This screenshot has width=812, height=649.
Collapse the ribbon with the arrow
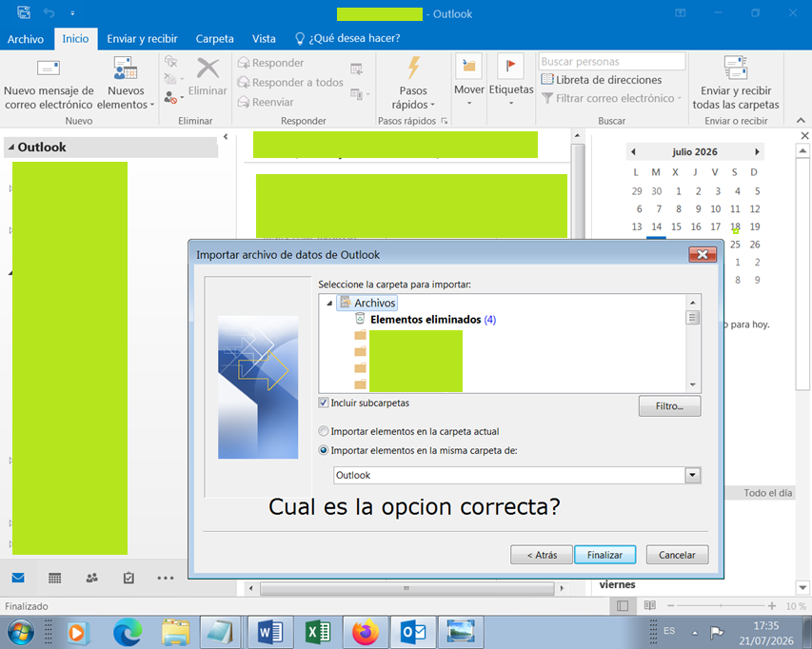[x=801, y=120]
